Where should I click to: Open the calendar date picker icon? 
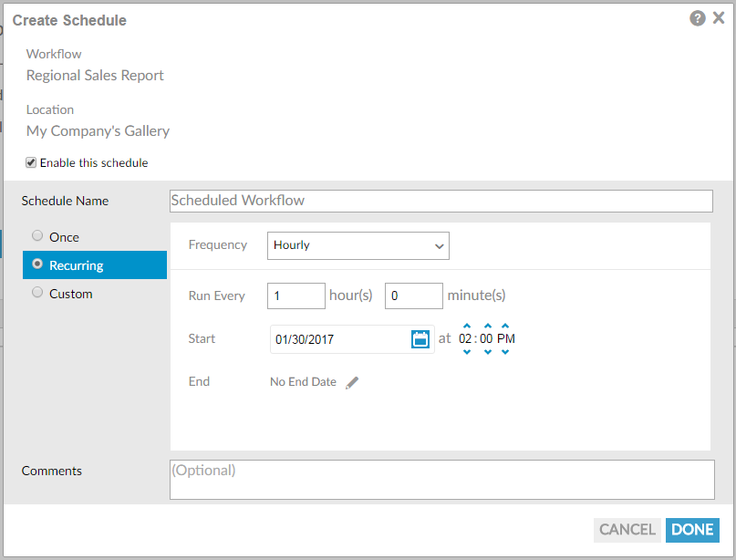point(420,339)
